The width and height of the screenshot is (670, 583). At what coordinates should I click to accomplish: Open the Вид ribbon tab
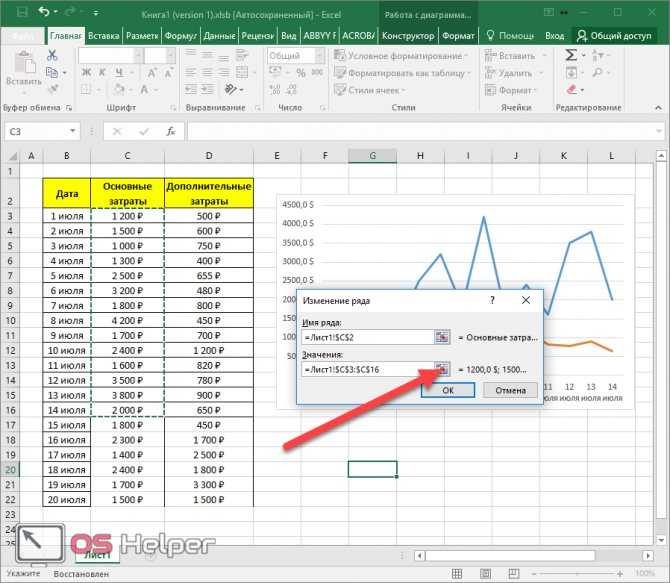[288, 35]
